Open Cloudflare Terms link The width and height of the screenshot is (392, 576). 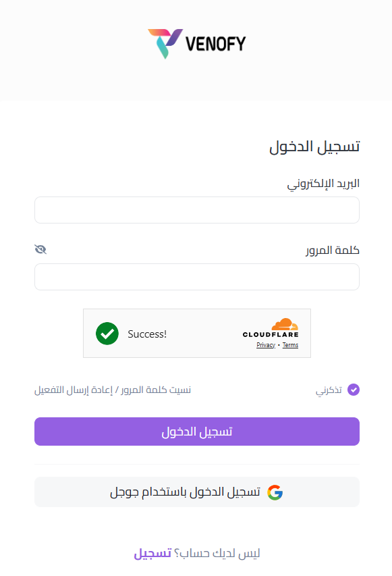pyautogui.click(x=290, y=345)
